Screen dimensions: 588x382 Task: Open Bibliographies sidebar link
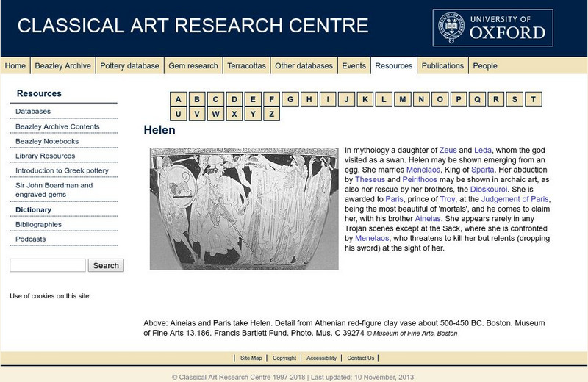[x=38, y=225]
